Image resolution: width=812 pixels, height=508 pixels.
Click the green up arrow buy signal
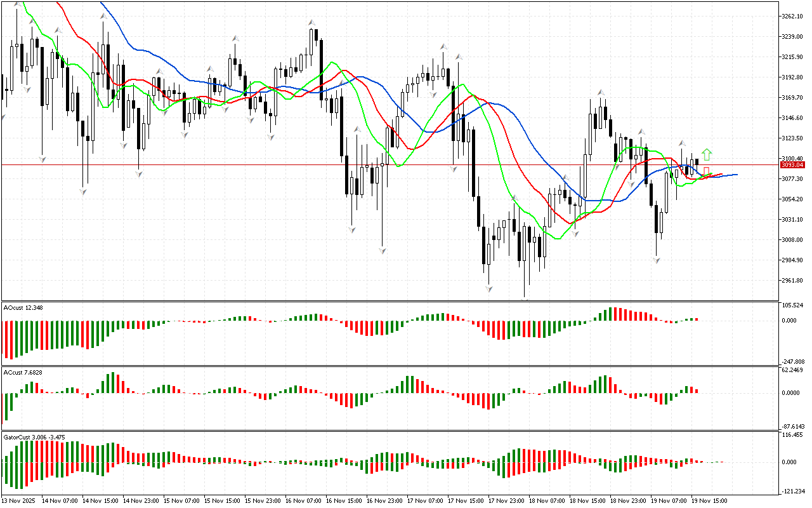pyautogui.click(x=707, y=154)
